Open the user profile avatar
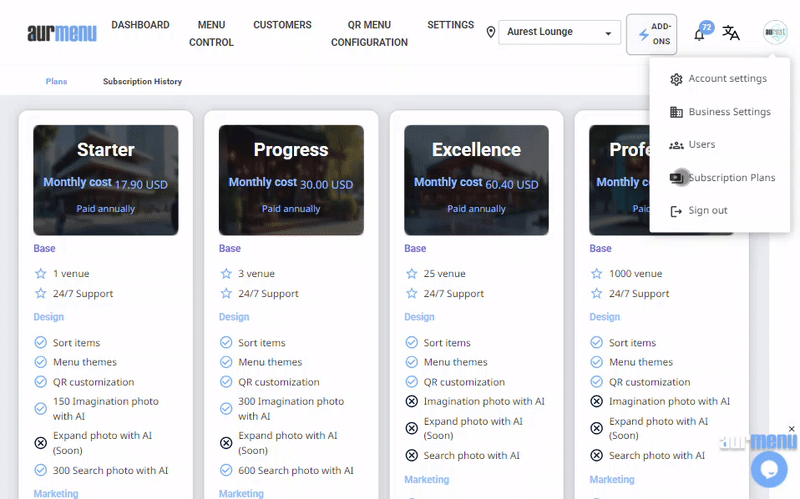Image resolution: width=800 pixels, height=499 pixels. (775, 33)
